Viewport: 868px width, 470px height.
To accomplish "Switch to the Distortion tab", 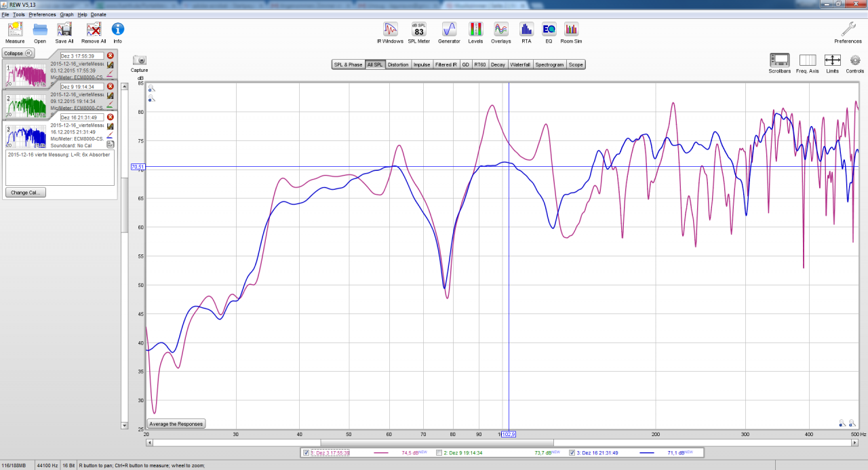I will tap(398, 64).
